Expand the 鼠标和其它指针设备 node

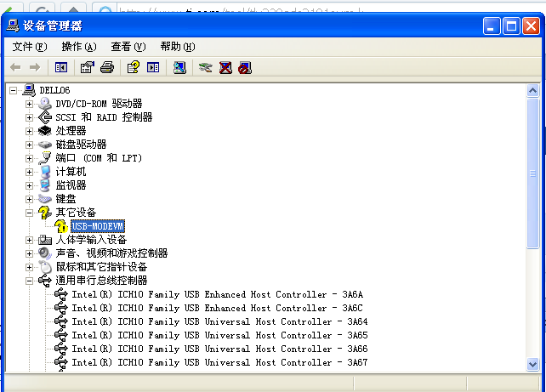29,267
